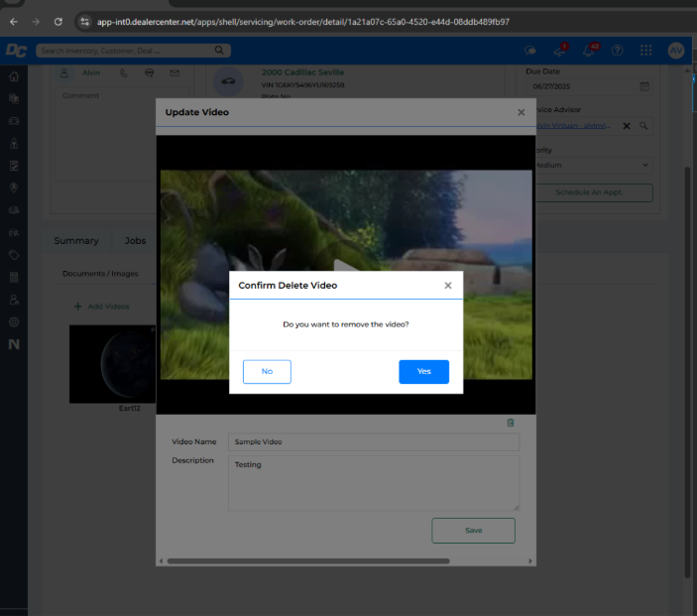The width and height of the screenshot is (697, 616).
Task: Click the Video Name input field
Action: click(374, 441)
